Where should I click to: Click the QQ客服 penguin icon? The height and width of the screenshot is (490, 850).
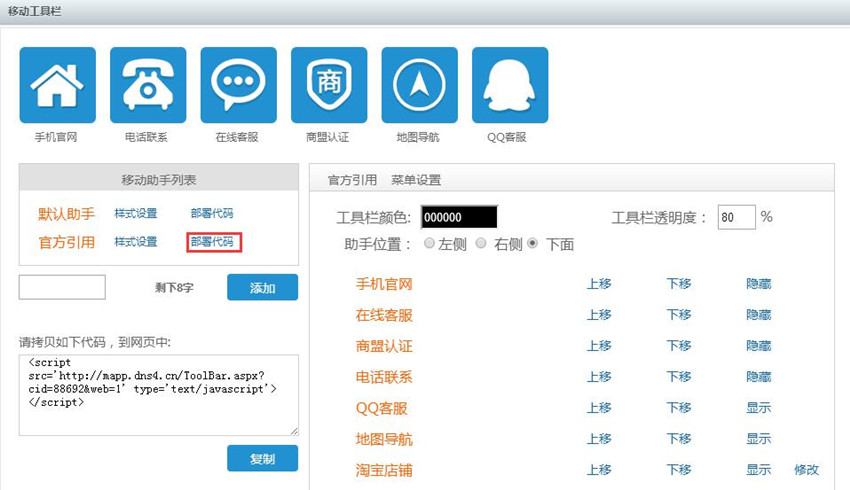coord(510,85)
